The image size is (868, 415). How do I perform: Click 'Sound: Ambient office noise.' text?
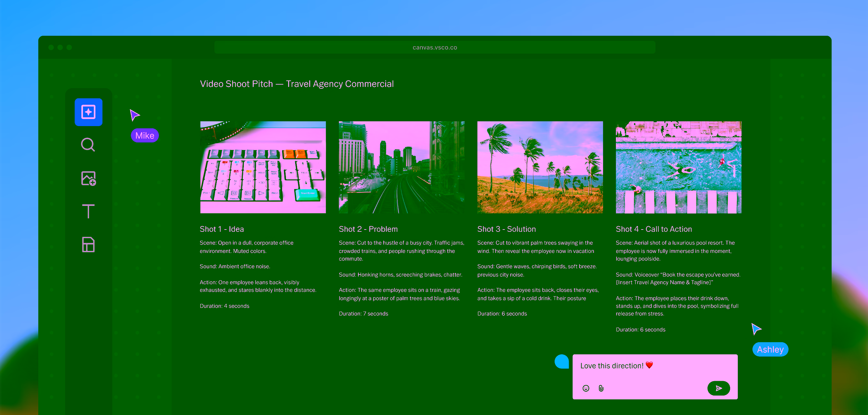pyautogui.click(x=235, y=267)
